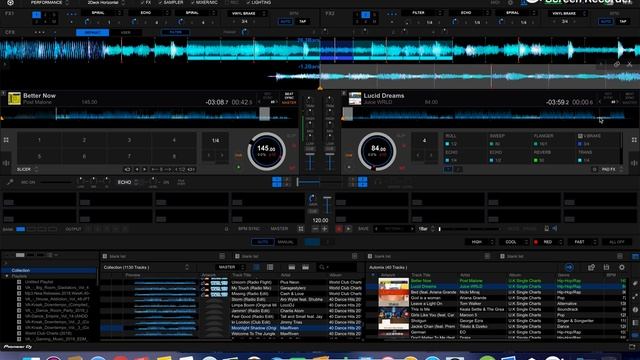This screenshot has height=360, width=640.
Task: Select the CFX DEFAULT tab
Action: click(93, 32)
